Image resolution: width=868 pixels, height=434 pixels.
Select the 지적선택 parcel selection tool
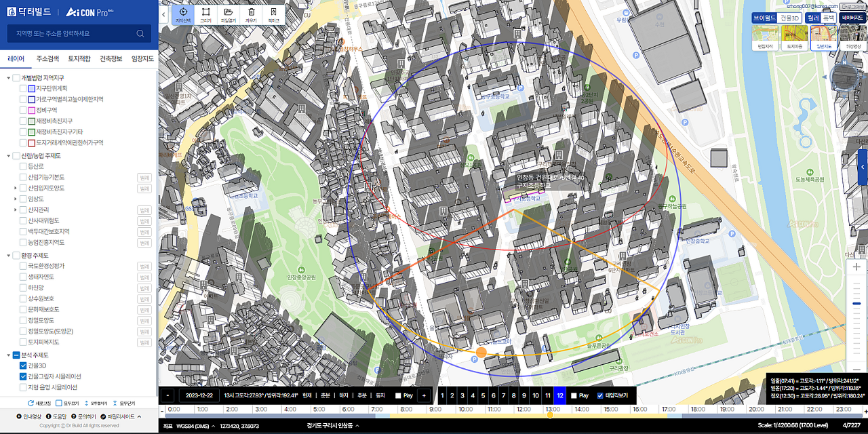tap(182, 14)
